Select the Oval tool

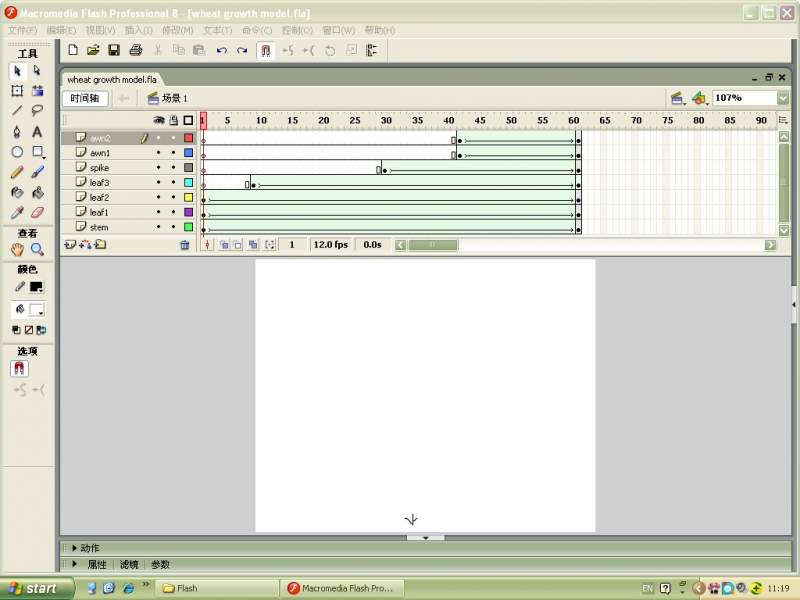point(17,152)
